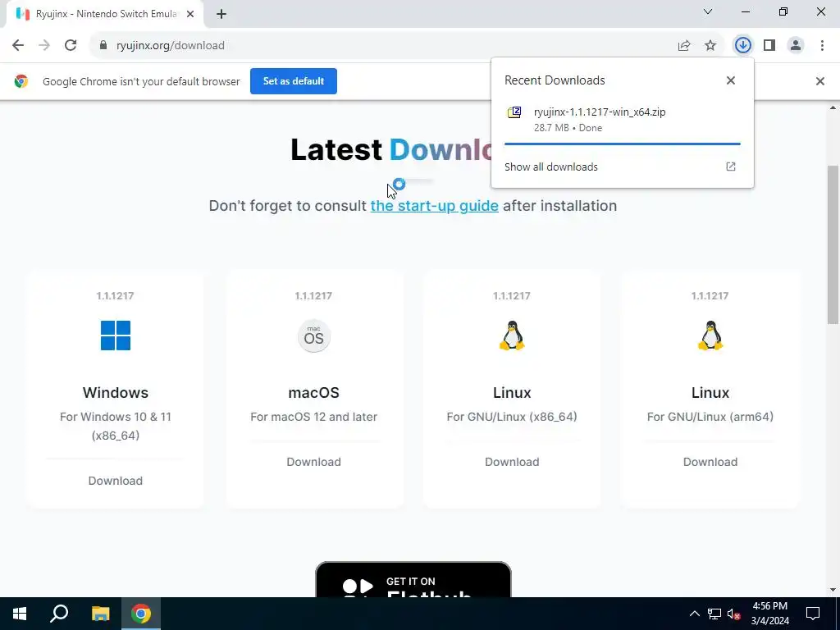Click the macOS logo icon
The width and height of the screenshot is (840, 630).
[314, 336]
